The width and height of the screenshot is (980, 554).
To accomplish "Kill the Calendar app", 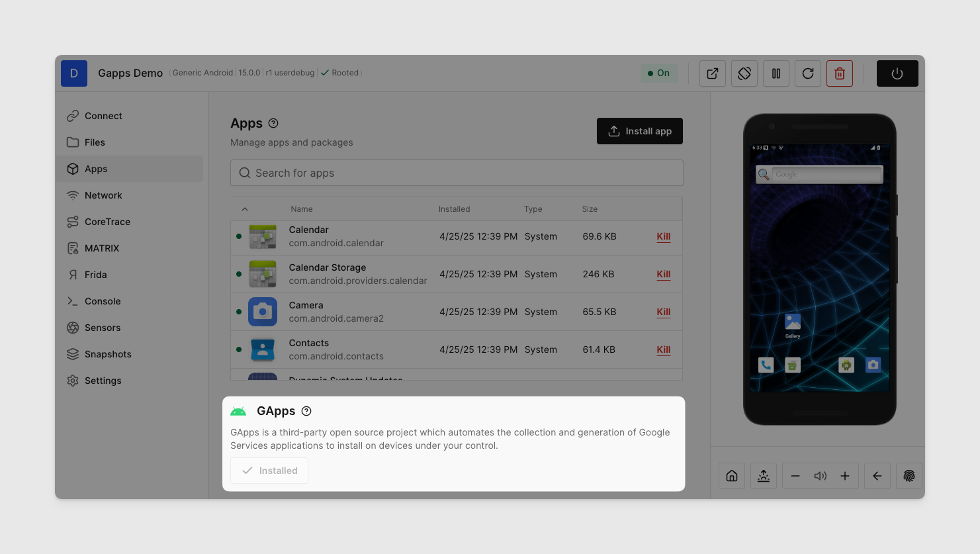I will pos(664,236).
